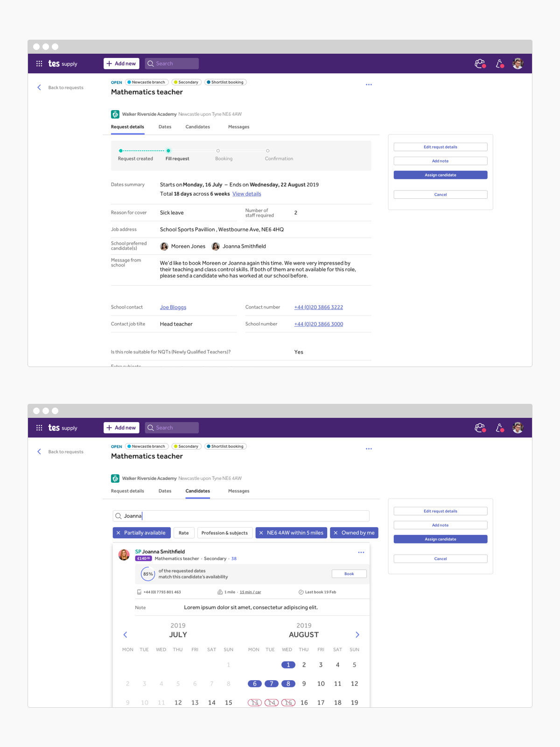Open the Candidates tab in the top window

(x=198, y=127)
